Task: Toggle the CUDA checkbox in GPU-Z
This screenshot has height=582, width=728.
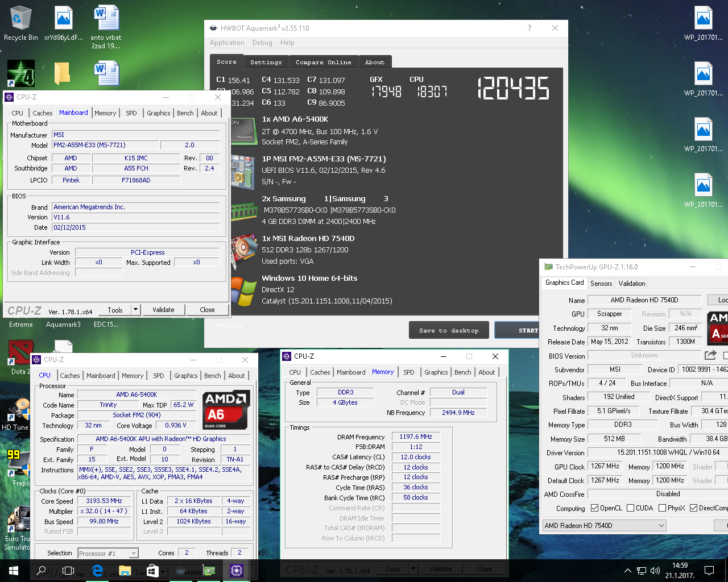Action: [x=630, y=508]
